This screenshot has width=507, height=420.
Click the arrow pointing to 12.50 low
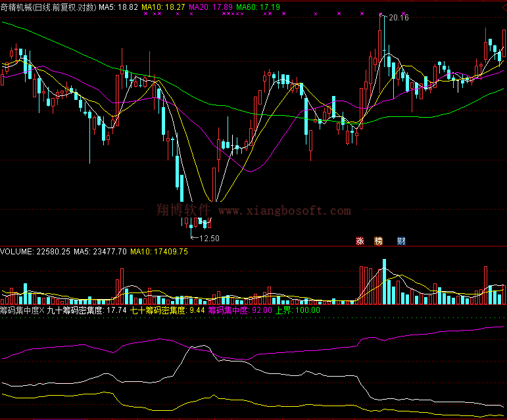tap(193, 237)
